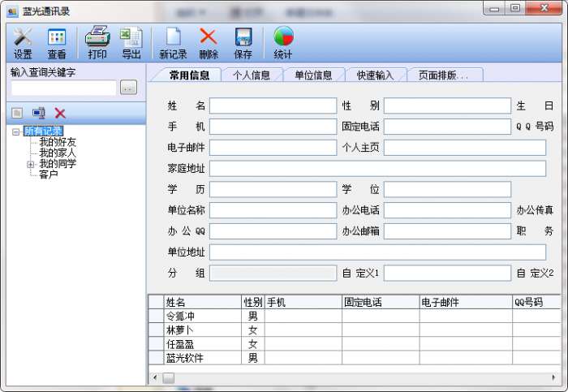
Task: Click the 办公电话 input field
Action: pos(447,210)
